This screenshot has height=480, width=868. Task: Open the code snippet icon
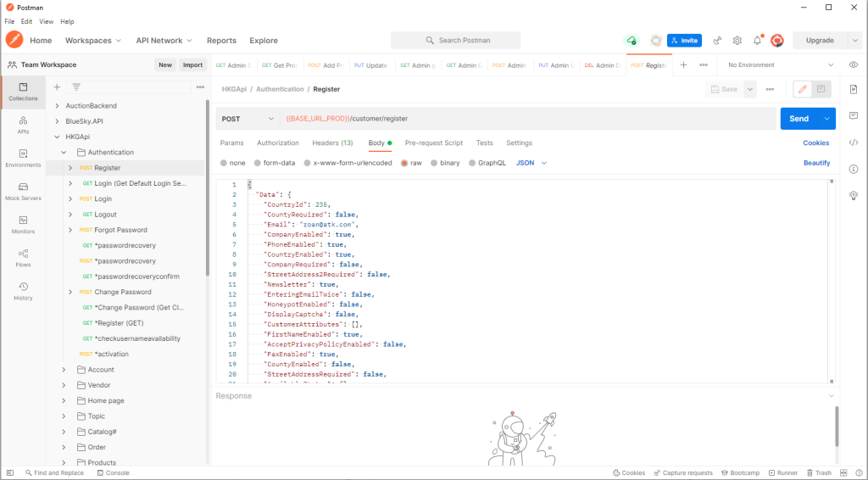pos(854,142)
